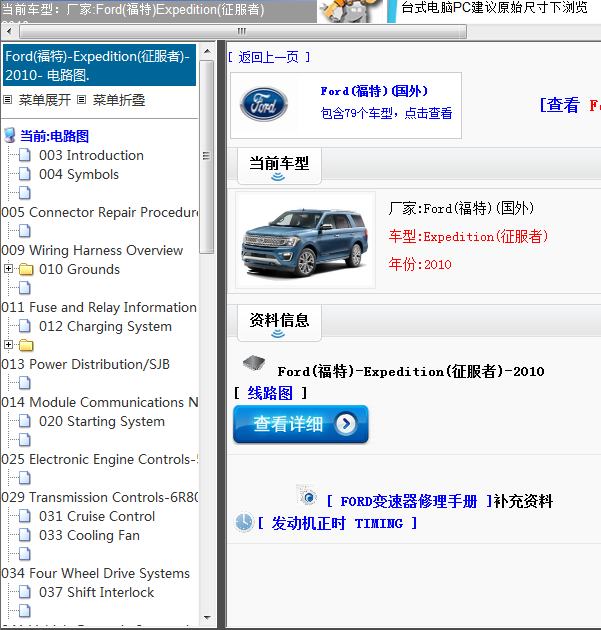Open 005 Connector Repair Procedure item

(100, 212)
